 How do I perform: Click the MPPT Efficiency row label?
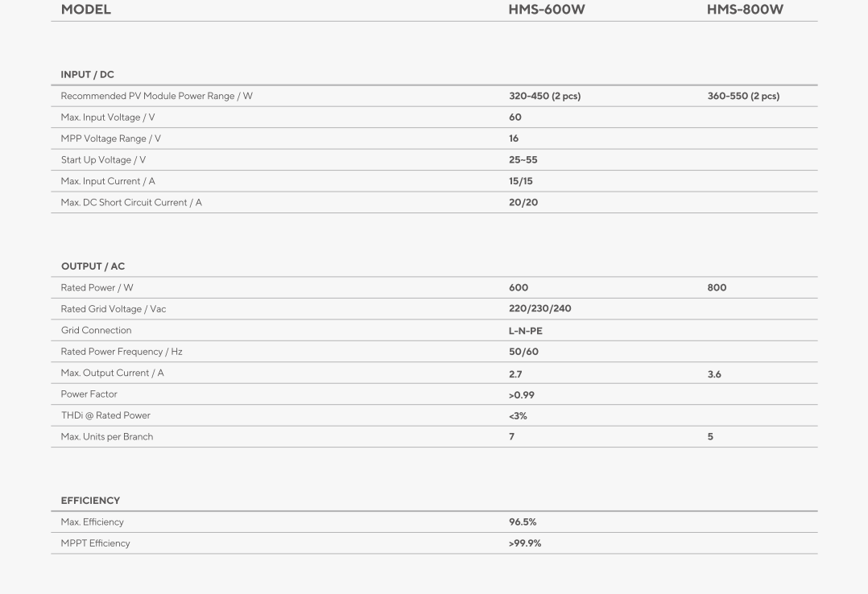(x=95, y=543)
